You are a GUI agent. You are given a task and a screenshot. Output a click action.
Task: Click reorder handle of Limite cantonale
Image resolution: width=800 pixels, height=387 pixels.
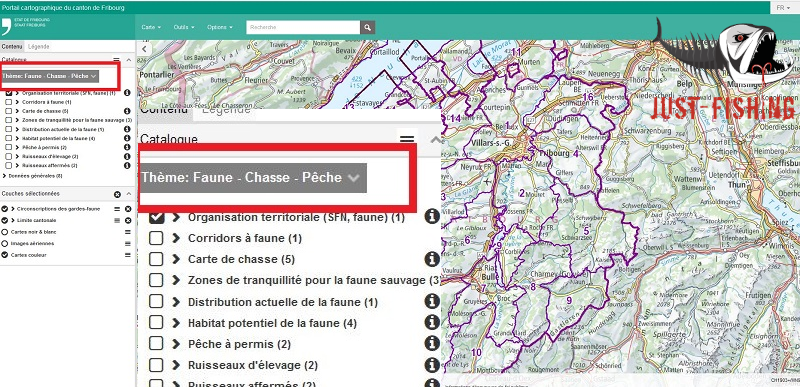click(117, 220)
